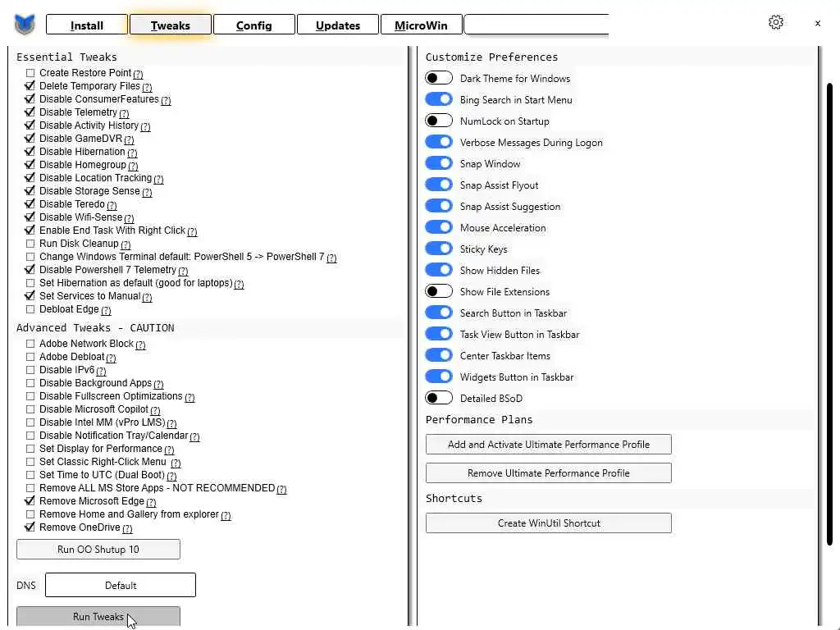Open help for Disable IPv6
This screenshot has width=840, height=630.
click(101, 372)
